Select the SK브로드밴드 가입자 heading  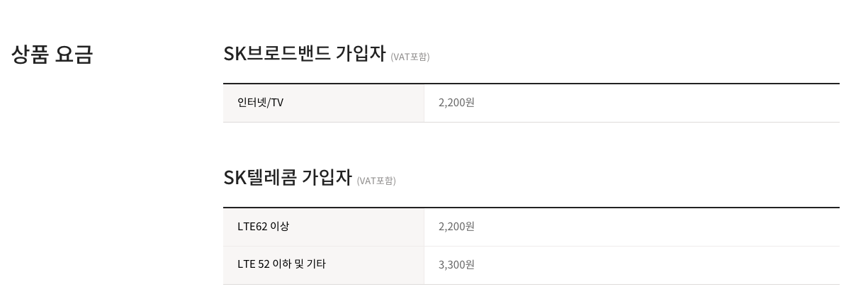pyautogui.click(x=305, y=54)
